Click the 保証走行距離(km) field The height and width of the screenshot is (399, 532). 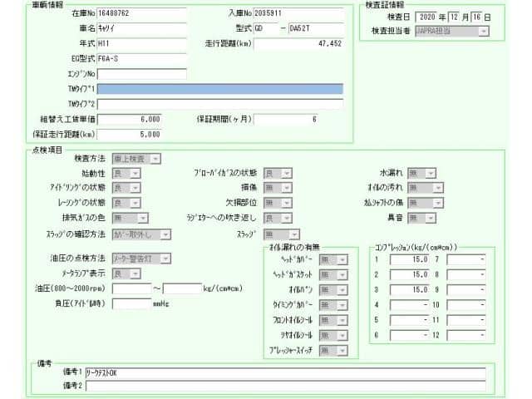point(130,135)
